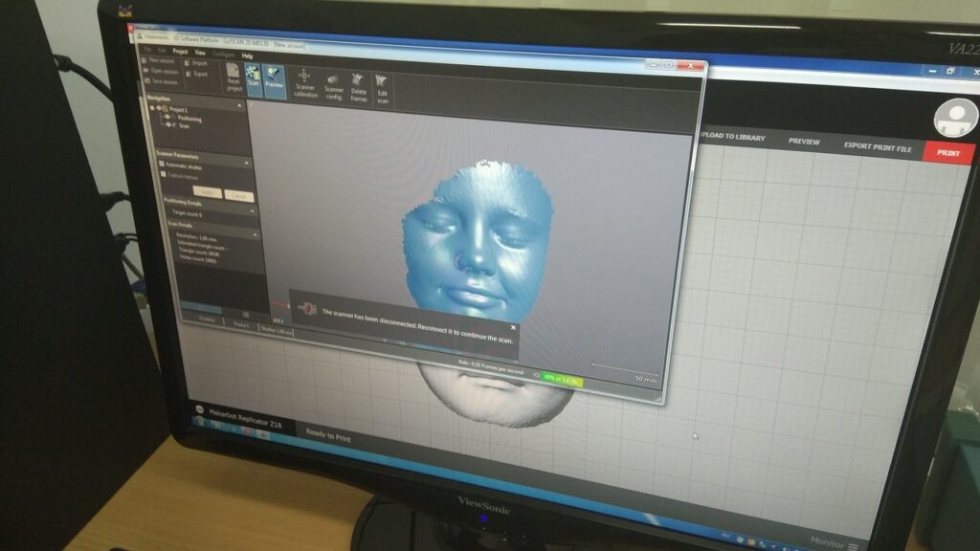Click the Scan toolbar button
This screenshot has width=980, height=551.
point(253,78)
